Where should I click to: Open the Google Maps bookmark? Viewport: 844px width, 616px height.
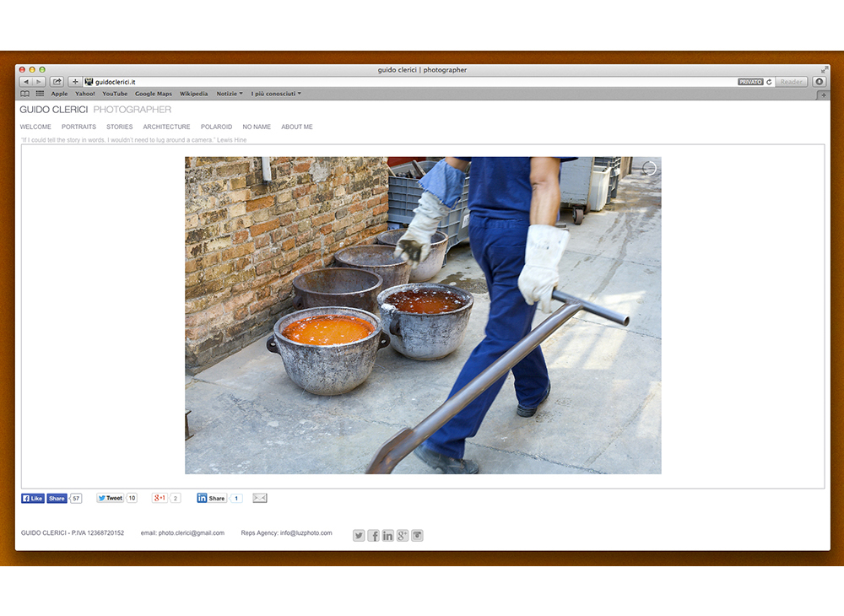click(154, 94)
